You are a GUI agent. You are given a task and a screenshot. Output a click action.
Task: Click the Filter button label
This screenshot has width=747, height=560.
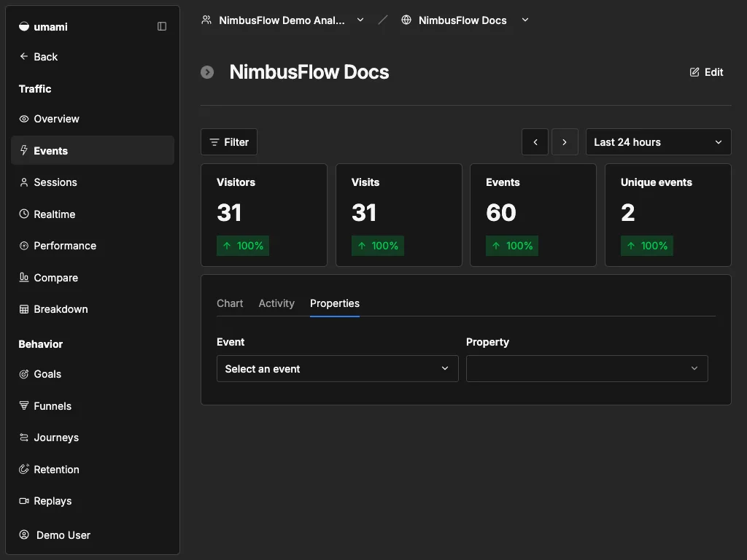pyautogui.click(x=236, y=142)
